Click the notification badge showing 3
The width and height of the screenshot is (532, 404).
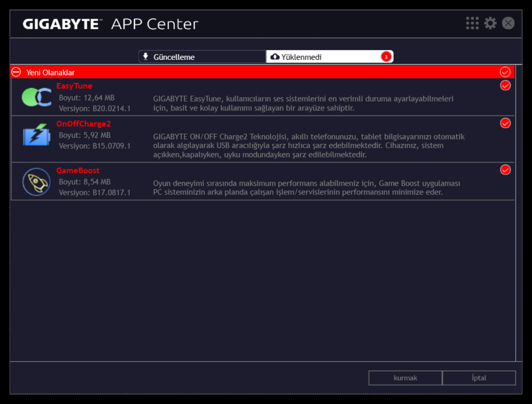click(385, 57)
